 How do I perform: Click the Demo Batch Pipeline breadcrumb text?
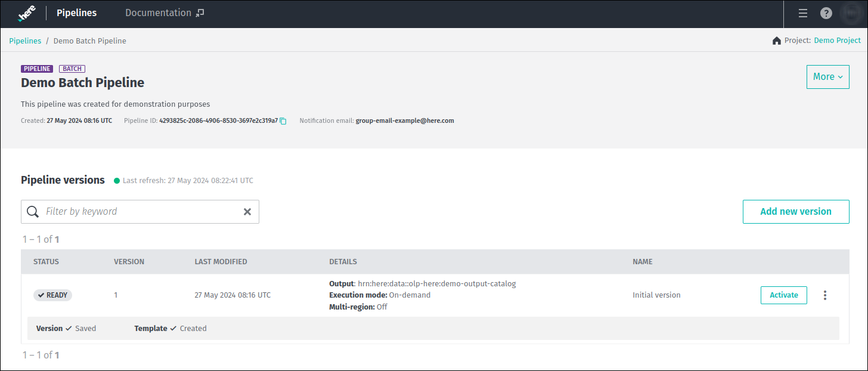90,41
